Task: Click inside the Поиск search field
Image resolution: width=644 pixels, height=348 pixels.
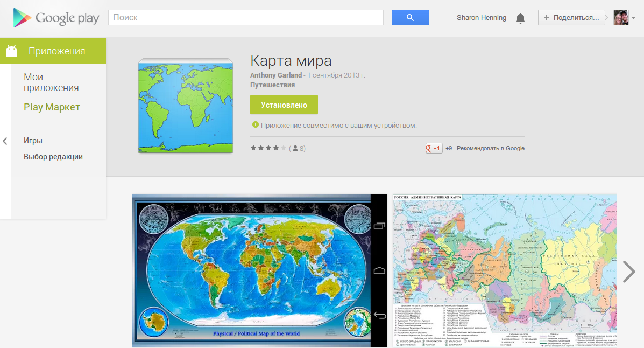Action: tap(242, 17)
